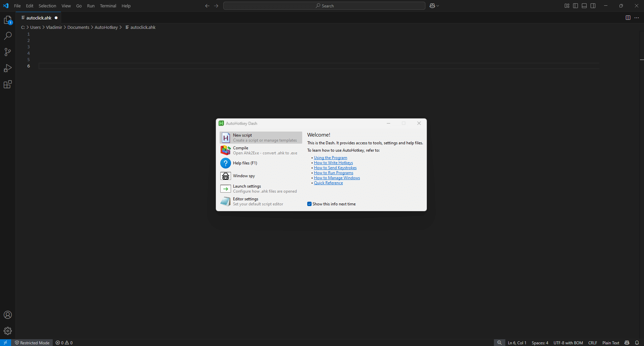Toggle Secondary Side Bar visibility

click(x=593, y=6)
